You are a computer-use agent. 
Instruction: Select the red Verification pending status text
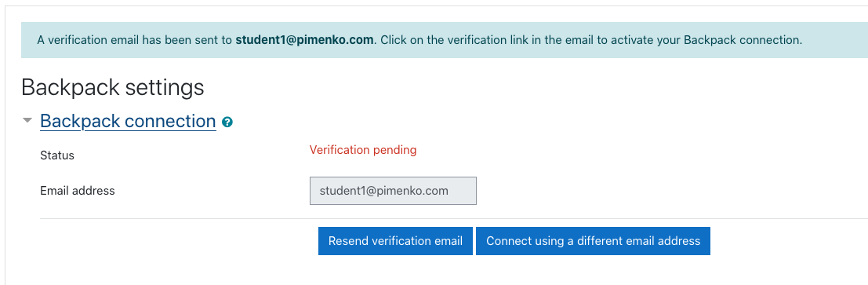(363, 150)
